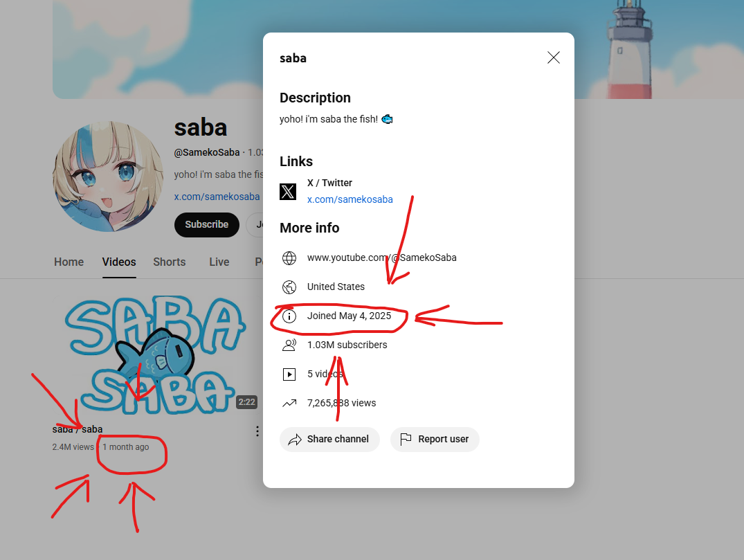Select the Videos tab

pyautogui.click(x=119, y=262)
